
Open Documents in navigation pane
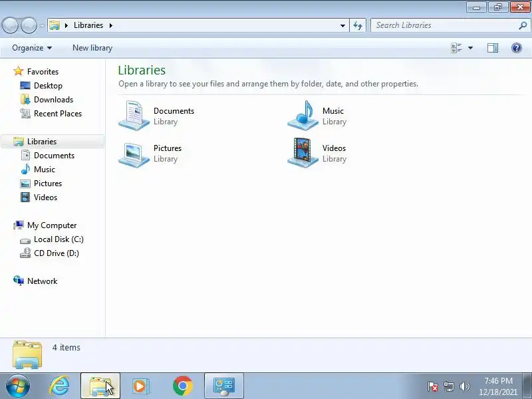[47, 156]
